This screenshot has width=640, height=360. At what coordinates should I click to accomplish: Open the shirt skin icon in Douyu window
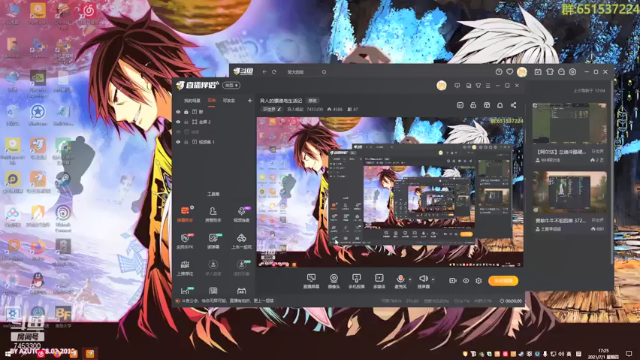pos(550,72)
